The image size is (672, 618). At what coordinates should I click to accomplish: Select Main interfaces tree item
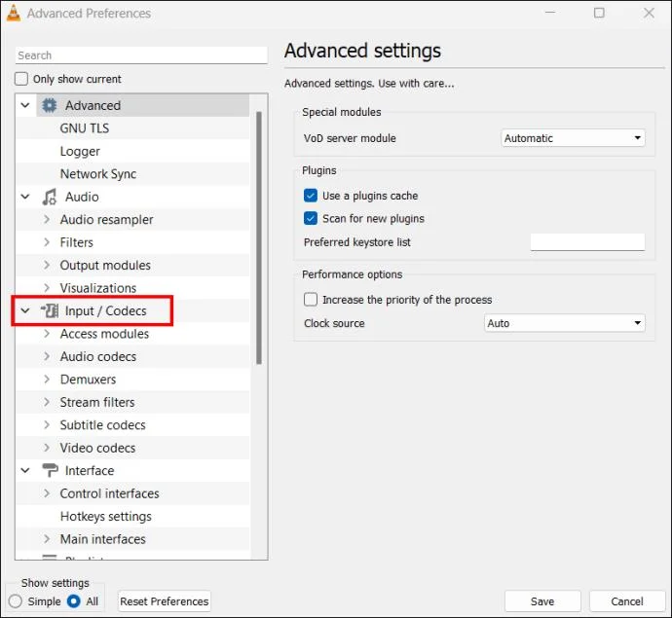[x=103, y=539]
